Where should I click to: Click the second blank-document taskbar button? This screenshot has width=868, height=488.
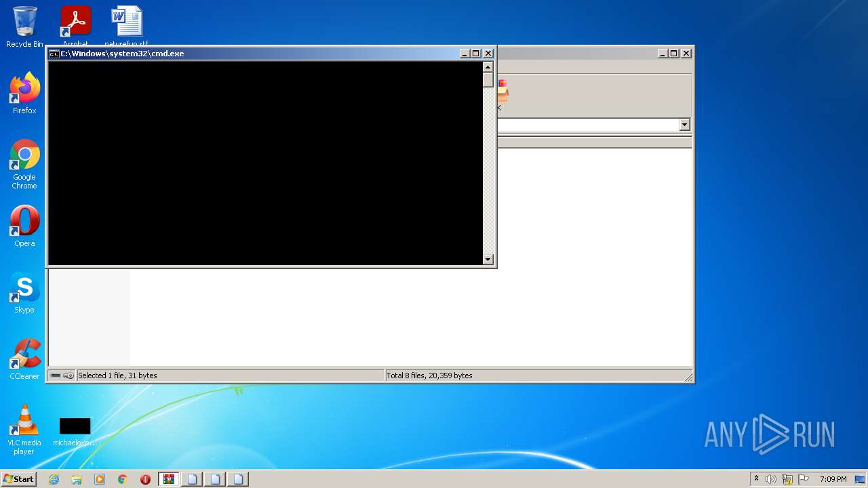click(x=215, y=479)
